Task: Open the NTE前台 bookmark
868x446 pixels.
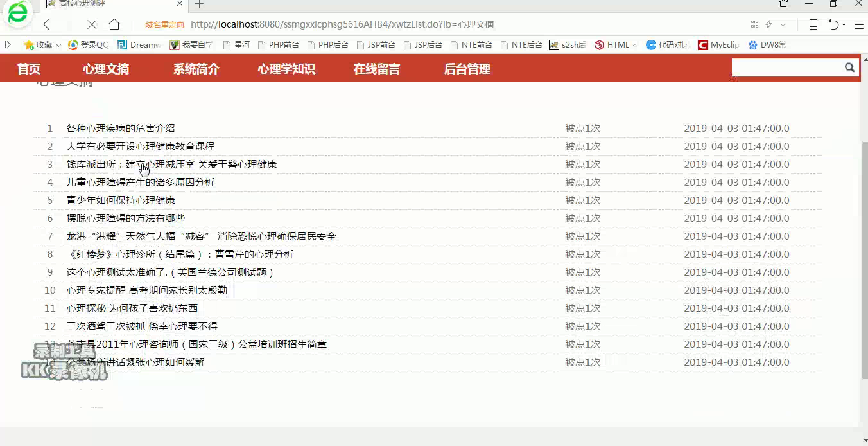Action: [471, 45]
